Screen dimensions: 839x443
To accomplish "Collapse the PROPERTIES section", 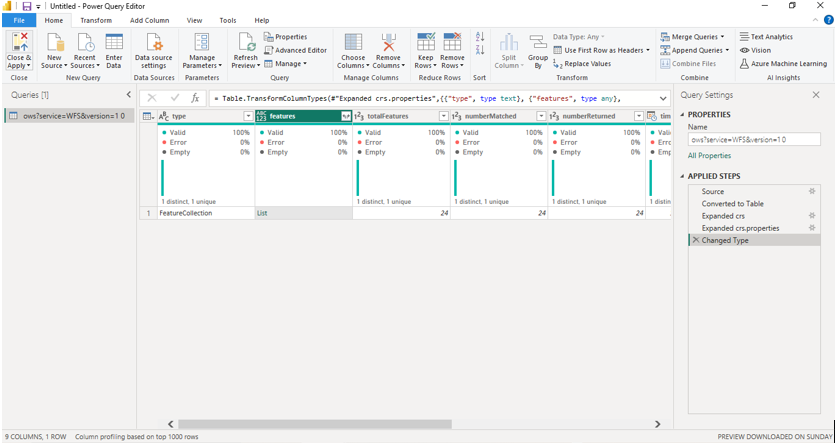I will point(682,114).
